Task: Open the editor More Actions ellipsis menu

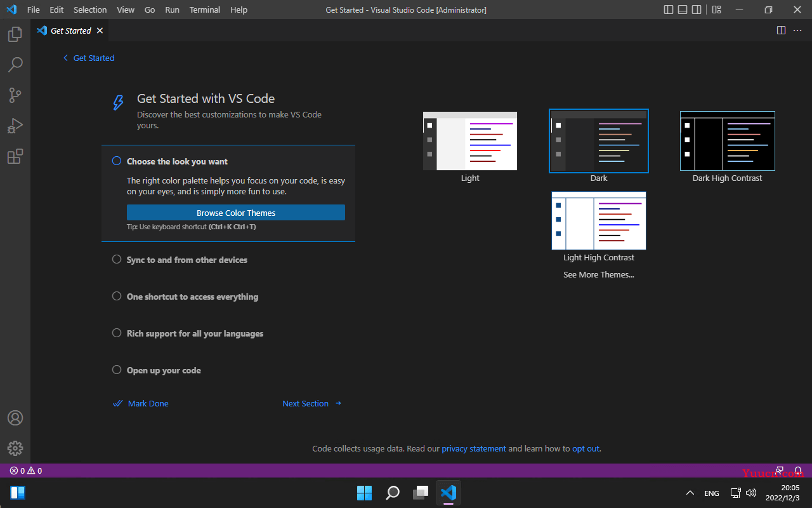Action: [x=797, y=30]
